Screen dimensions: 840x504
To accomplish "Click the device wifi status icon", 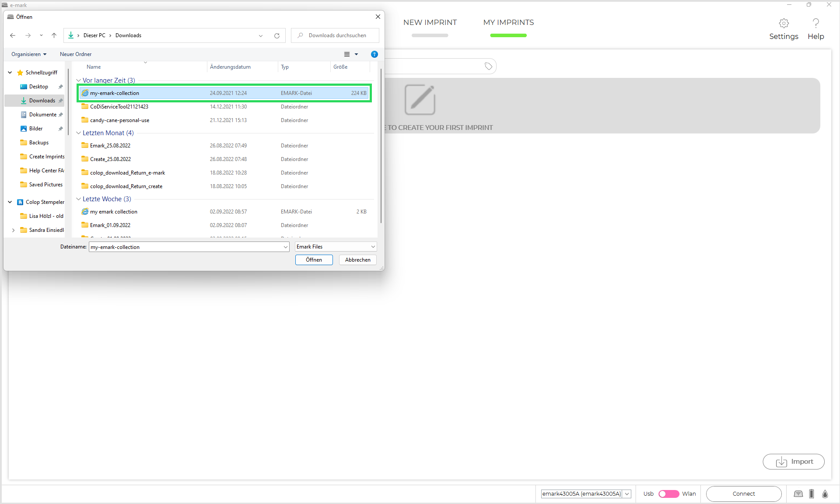I will point(798,494).
